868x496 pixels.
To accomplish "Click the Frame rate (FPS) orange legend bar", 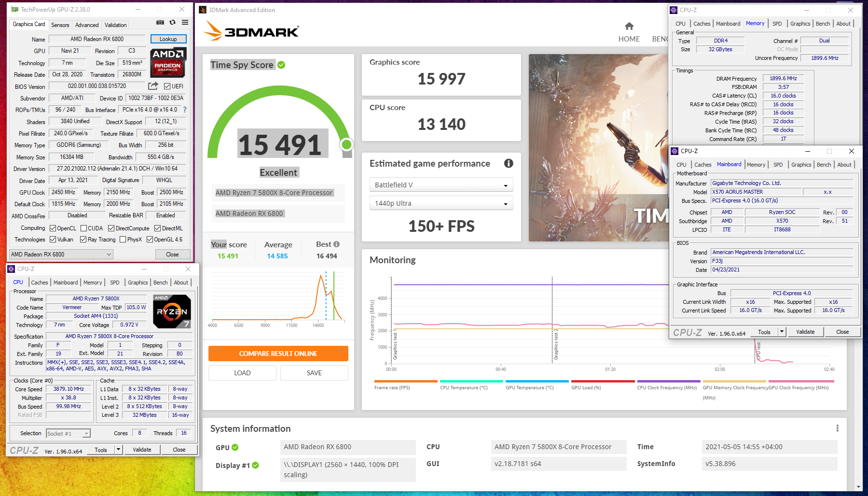I will click(406, 381).
